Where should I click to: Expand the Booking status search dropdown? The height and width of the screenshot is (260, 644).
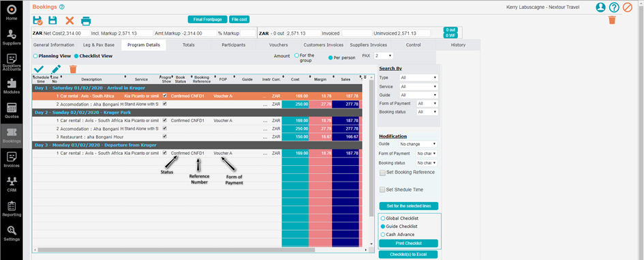tap(427, 112)
